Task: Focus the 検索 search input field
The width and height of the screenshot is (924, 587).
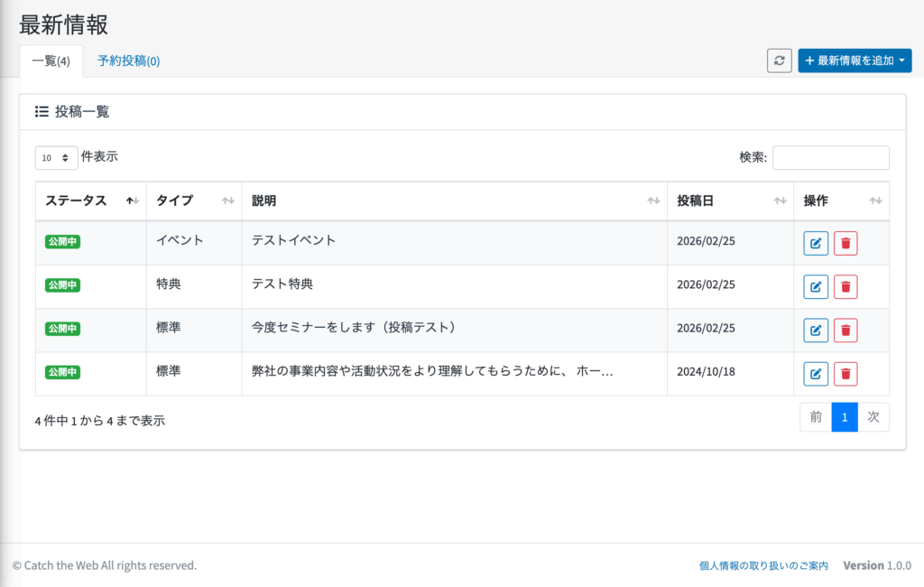Action: click(x=830, y=158)
